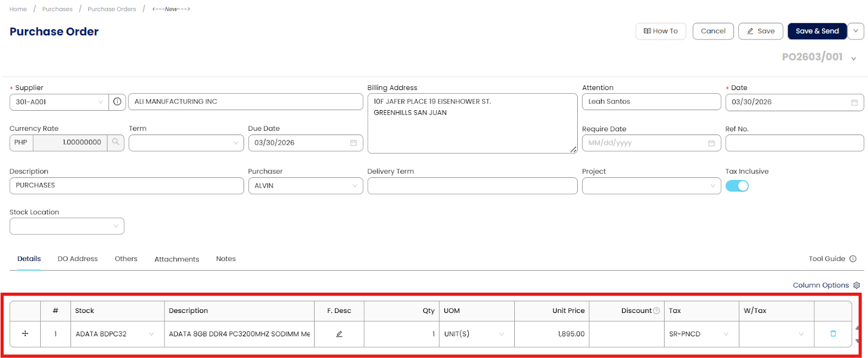Open the UOM UNIT(S) dropdown

(x=477, y=334)
